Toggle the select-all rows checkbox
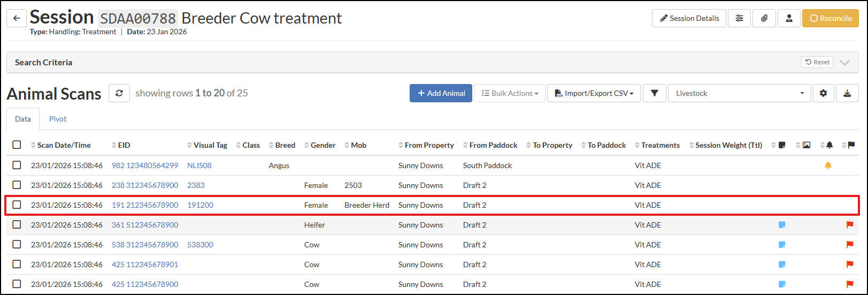The image size is (868, 295). [17, 145]
